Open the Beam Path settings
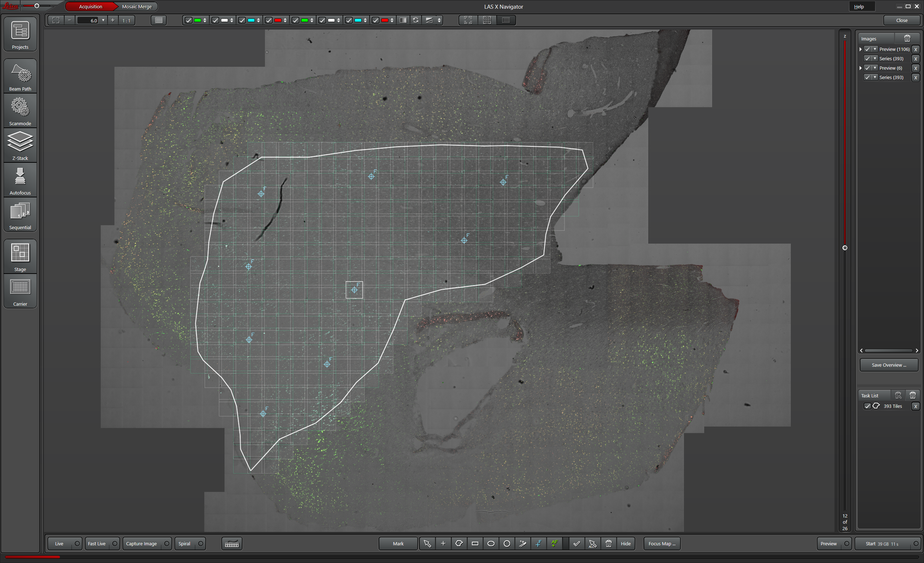This screenshot has width=924, height=563. tap(20, 76)
